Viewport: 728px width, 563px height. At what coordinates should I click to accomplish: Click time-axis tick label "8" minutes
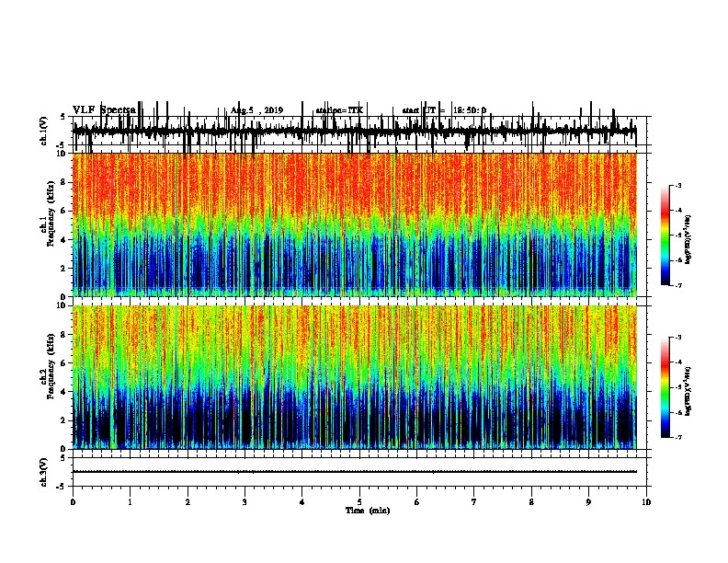click(x=531, y=502)
